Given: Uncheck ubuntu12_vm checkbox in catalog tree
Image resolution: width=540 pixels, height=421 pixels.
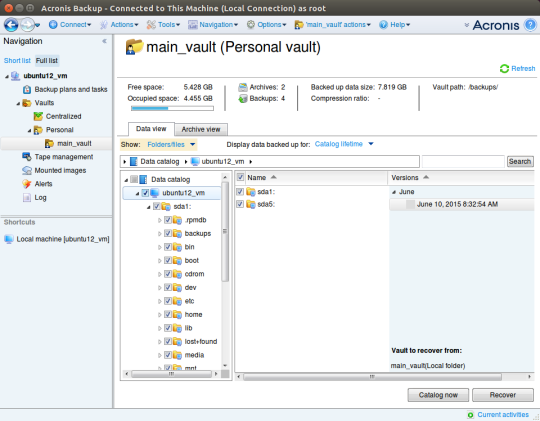Looking at the screenshot, I should point(145,193).
